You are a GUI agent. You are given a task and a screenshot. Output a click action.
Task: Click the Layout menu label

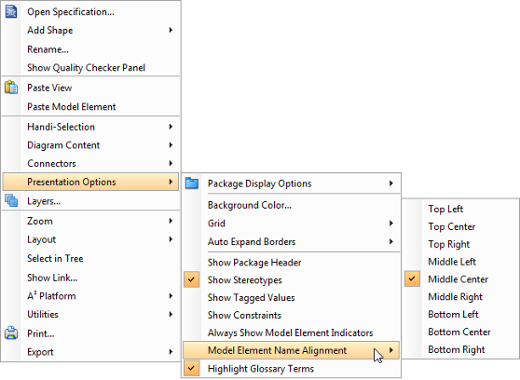[41, 239]
